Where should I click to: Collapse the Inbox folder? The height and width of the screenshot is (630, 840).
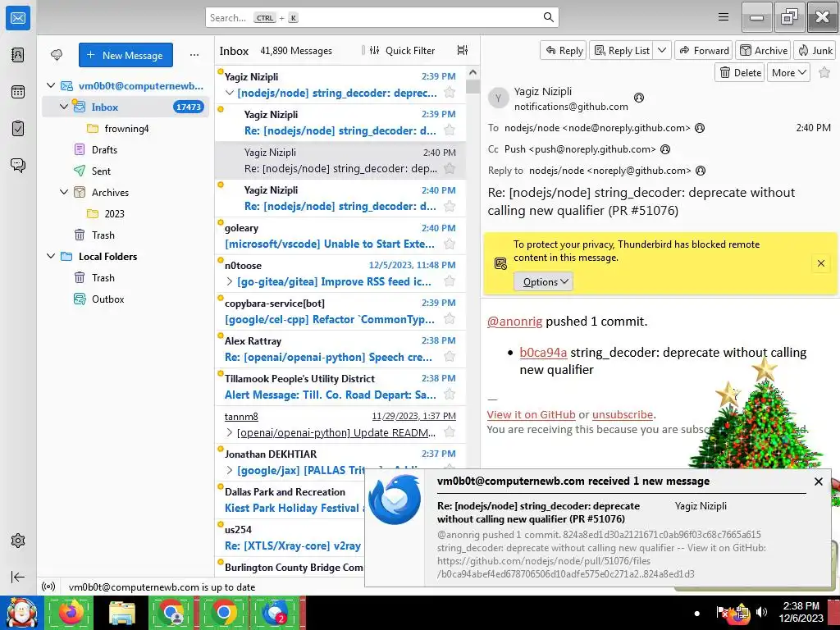pos(64,107)
